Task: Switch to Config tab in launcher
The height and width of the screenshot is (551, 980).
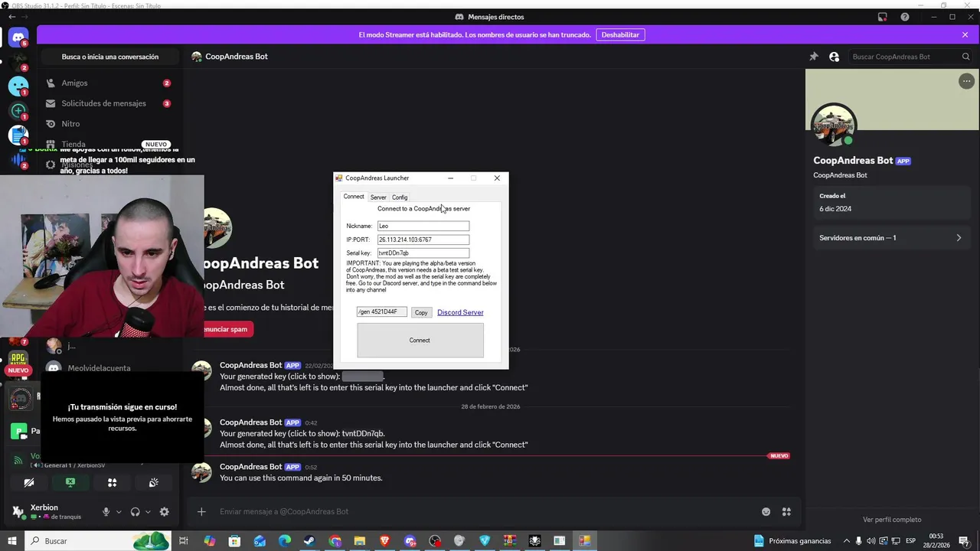Action: click(x=400, y=197)
